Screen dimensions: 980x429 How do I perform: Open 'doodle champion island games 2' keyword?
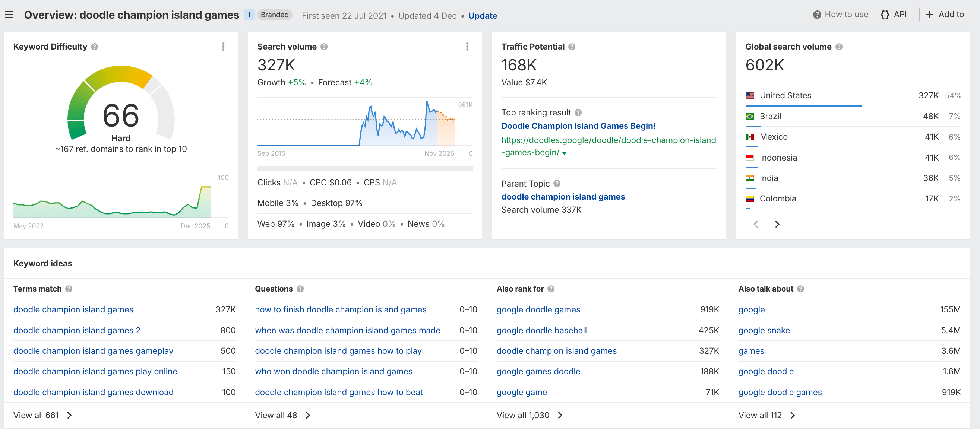click(77, 330)
